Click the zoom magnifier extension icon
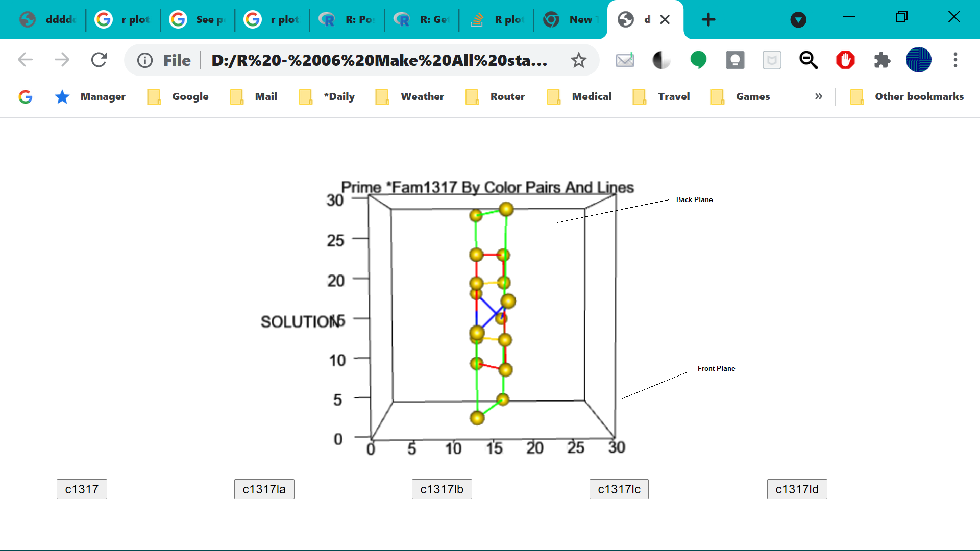This screenshot has width=980, height=551. [808, 60]
